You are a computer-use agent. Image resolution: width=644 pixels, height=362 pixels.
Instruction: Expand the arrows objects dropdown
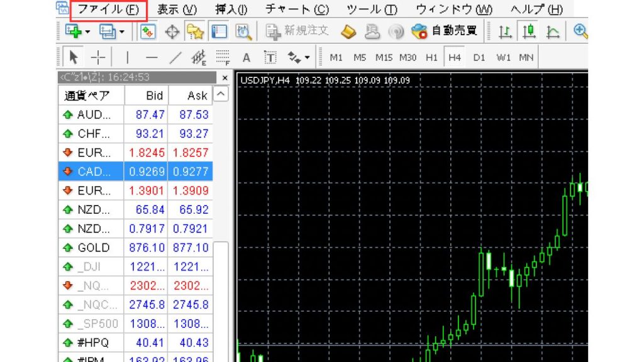pos(307,58)
